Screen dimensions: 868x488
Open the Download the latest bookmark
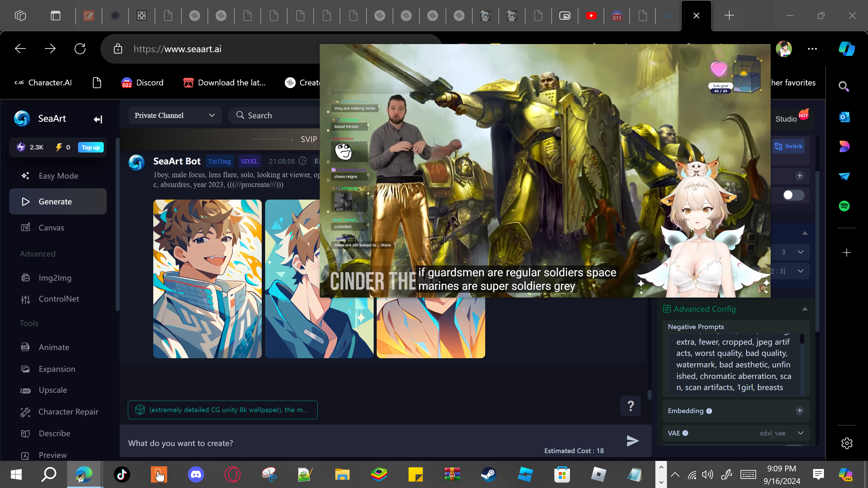pos(224,83)
